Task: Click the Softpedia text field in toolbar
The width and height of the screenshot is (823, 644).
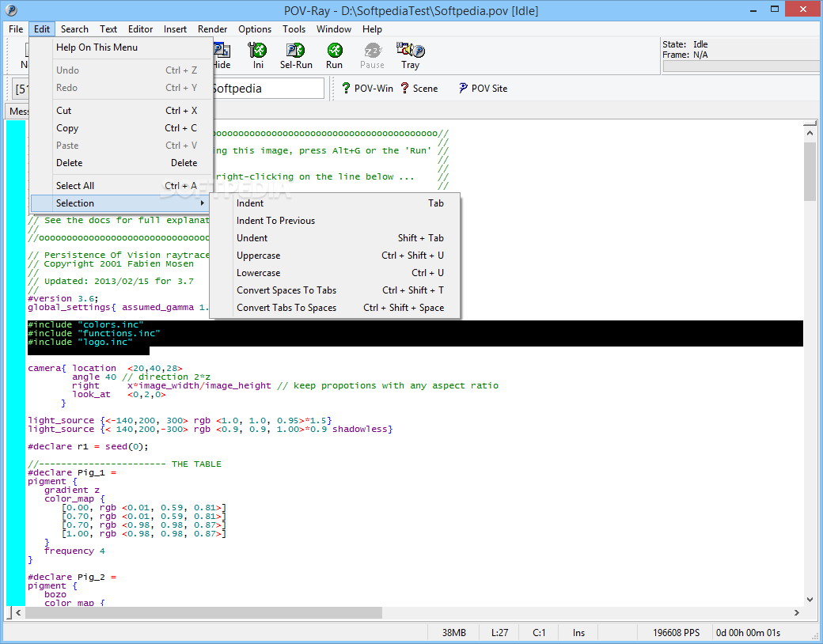Action: point(267,88)
